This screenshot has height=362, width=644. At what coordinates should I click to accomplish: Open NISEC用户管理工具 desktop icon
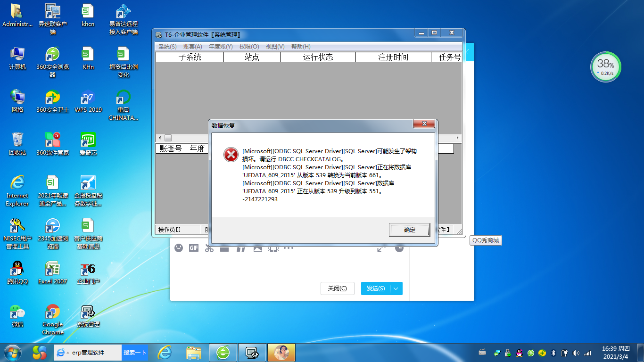point(17,234)
